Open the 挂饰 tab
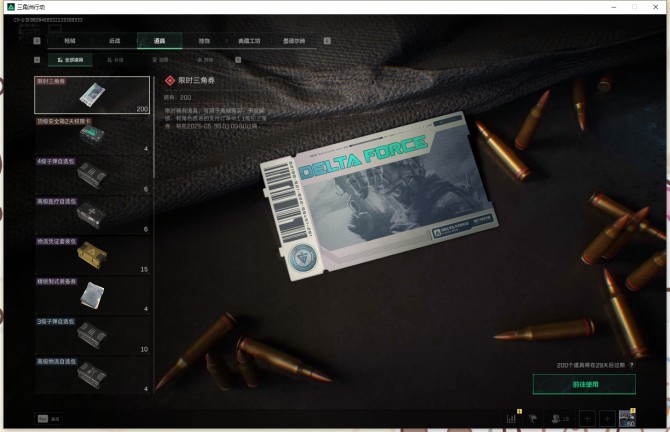 tap(204, 41)
